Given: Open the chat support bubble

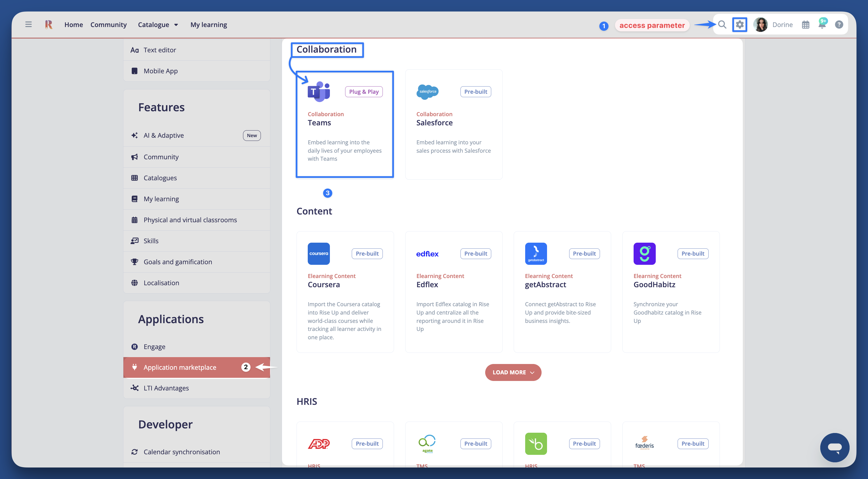Looking at the screenshot, I should (834, 447).
